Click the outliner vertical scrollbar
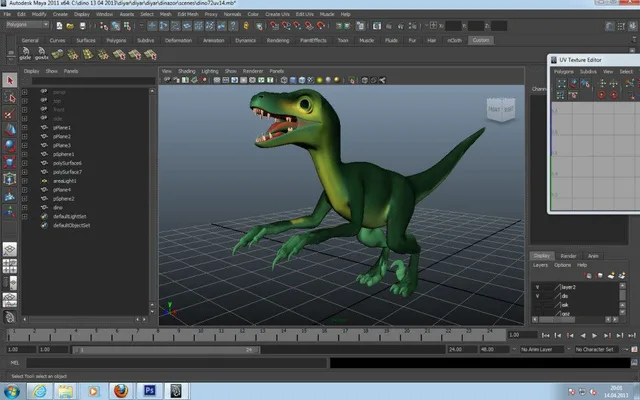The height and width of the screenshot is (400, 640). [152, 197]
